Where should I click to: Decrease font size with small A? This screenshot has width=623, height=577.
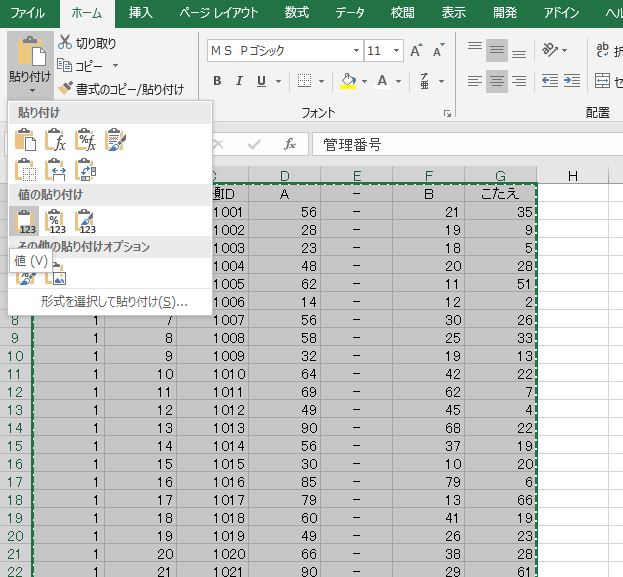[439, 50]
